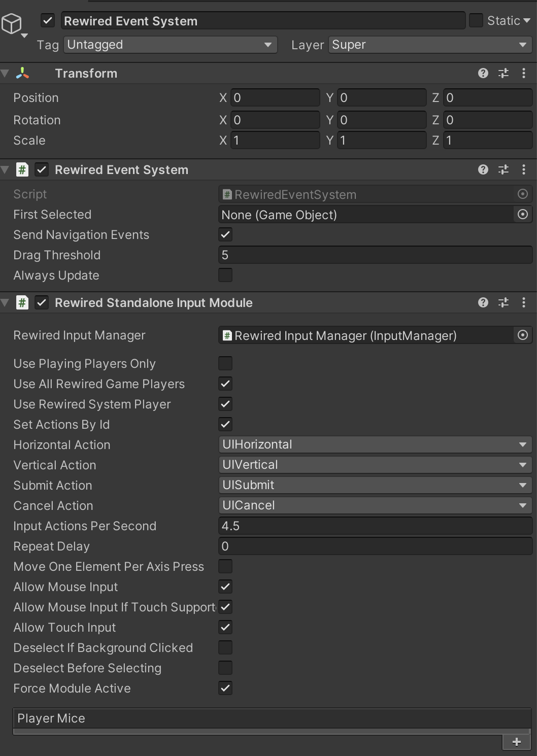Click the GameObject name field
537x756 pixels.
coord(263,21)
